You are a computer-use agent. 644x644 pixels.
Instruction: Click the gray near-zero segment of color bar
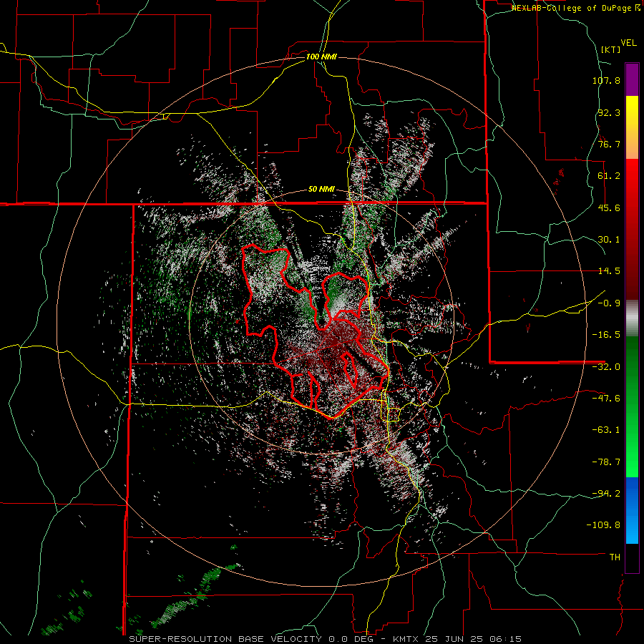pyautogui.click(x=632, y=318)
